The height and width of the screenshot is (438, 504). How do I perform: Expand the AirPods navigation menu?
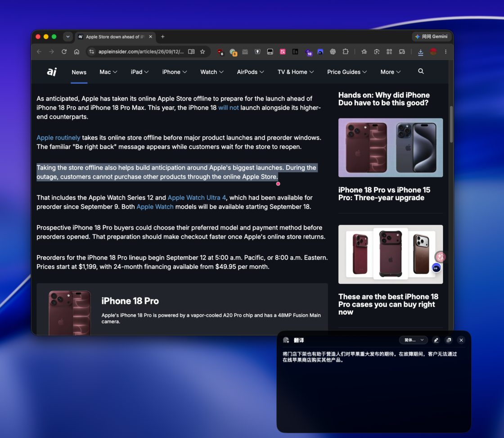(250, 72)
